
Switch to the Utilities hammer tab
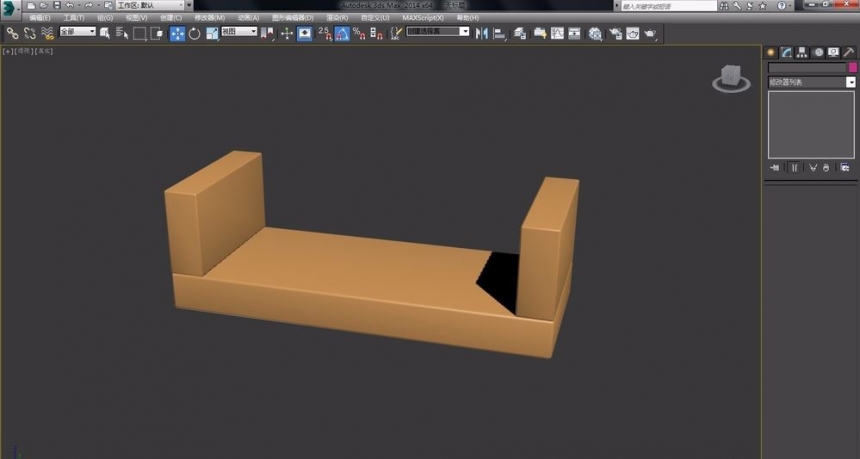[849, 53]
